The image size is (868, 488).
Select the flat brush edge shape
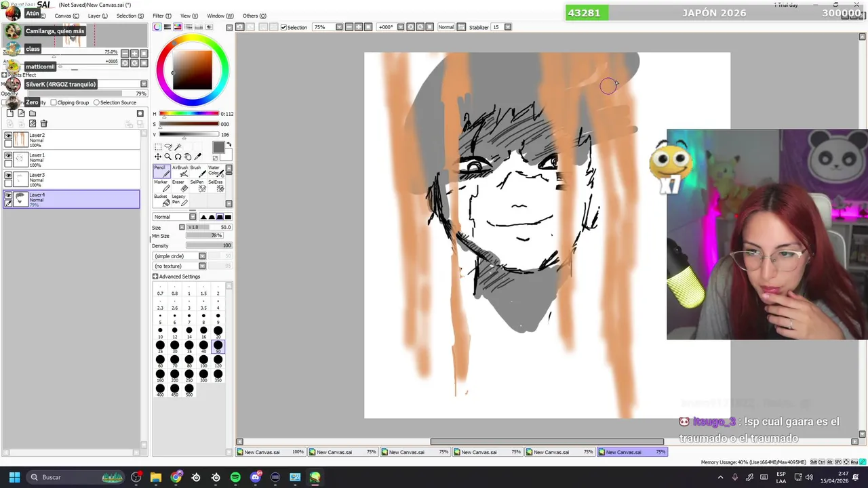pos(228,217)
